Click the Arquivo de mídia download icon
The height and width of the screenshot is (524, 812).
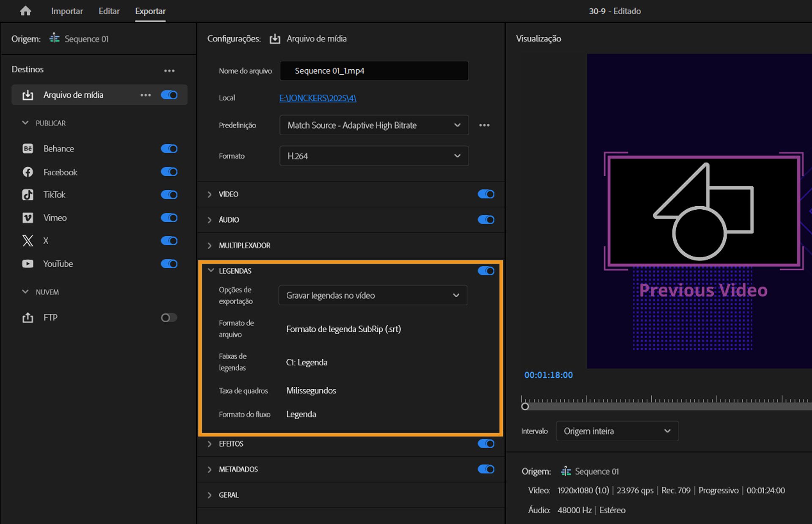click(x=27, y=95)
